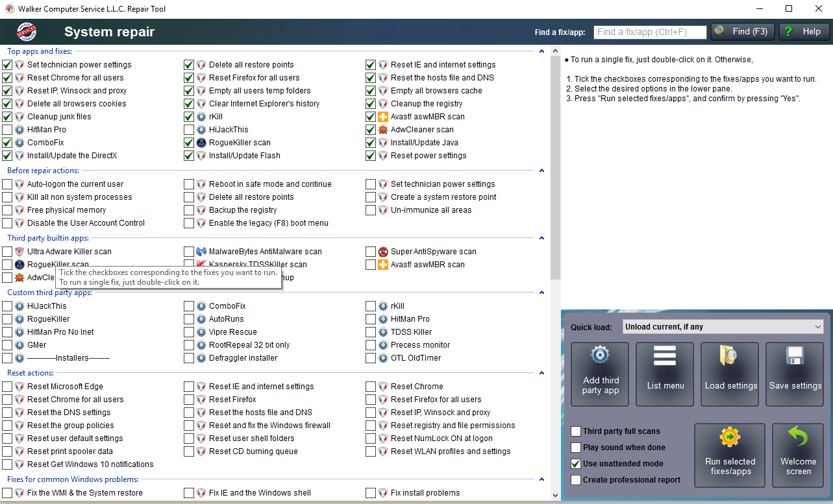Tick the Auto-logon the current user checkbox
The height and width of the screenshot is (504, 833).
pos(7,184)
